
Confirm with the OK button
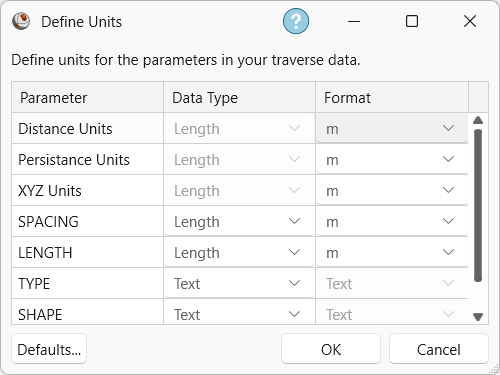click(331, 349)
